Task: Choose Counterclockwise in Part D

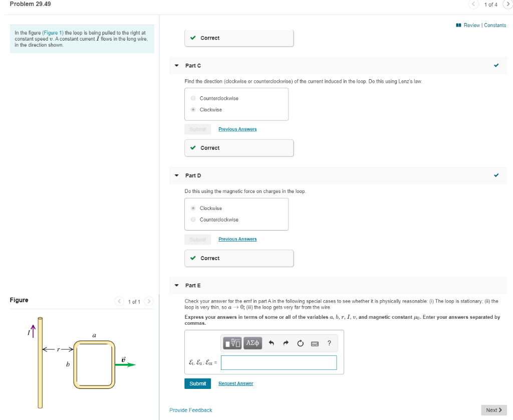Action: coord(193,220)
